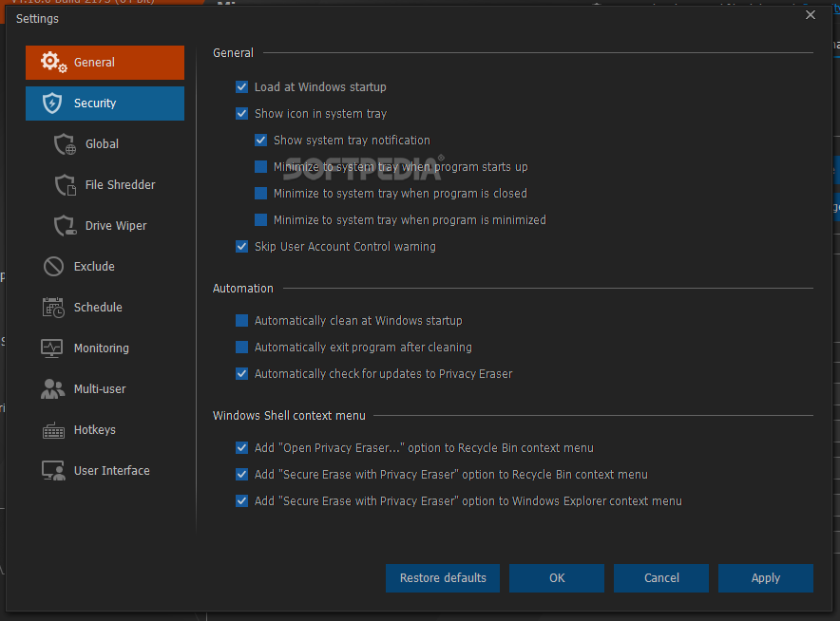The image size is (840, 621).
Task: Click the Monitoring screen icon
Action: click(52, 348)
